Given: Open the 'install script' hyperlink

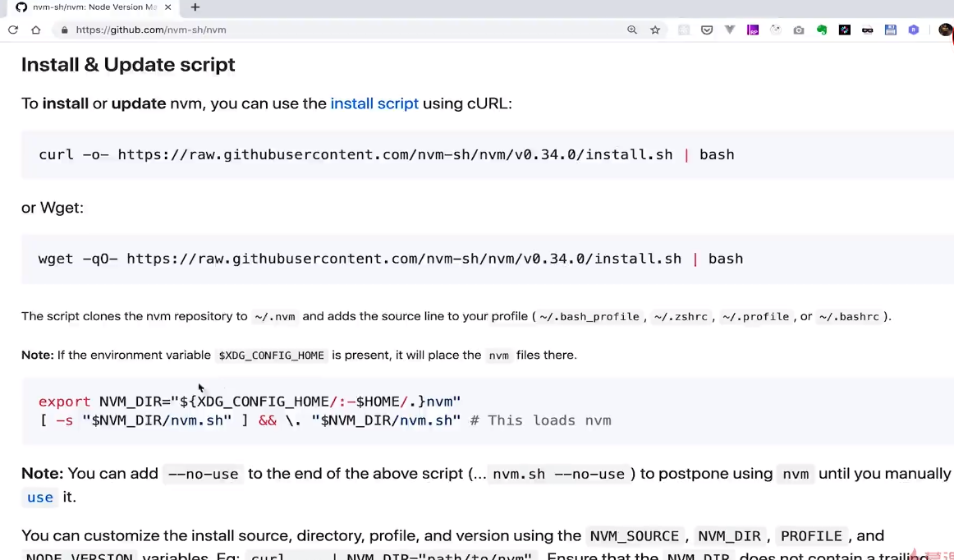Looking at the screenshot, I should 374,103.
